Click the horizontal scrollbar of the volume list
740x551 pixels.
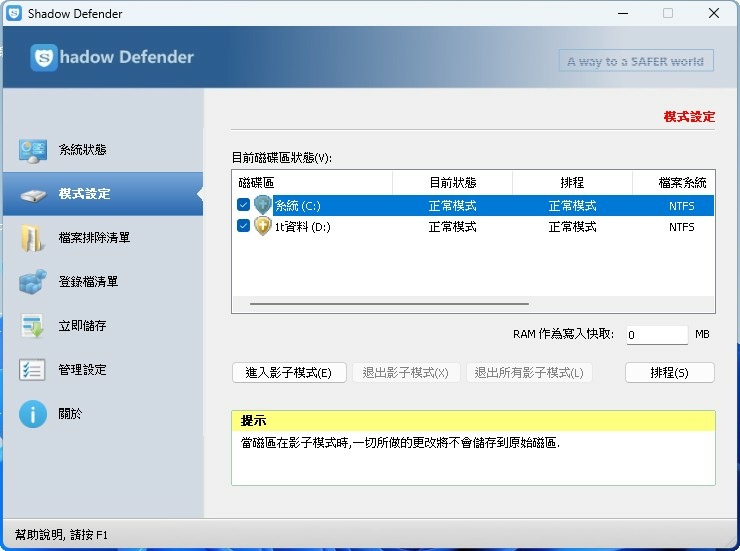tap(389, 304)
